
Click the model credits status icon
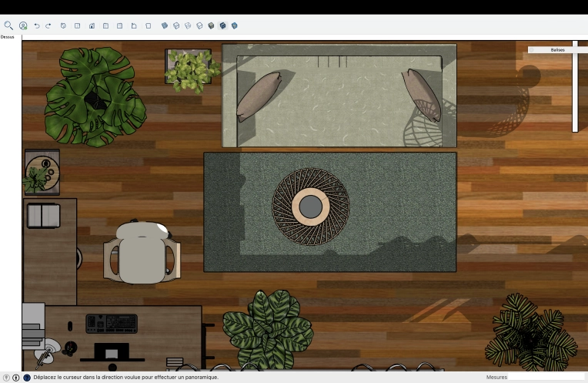[x=15, y=378]
